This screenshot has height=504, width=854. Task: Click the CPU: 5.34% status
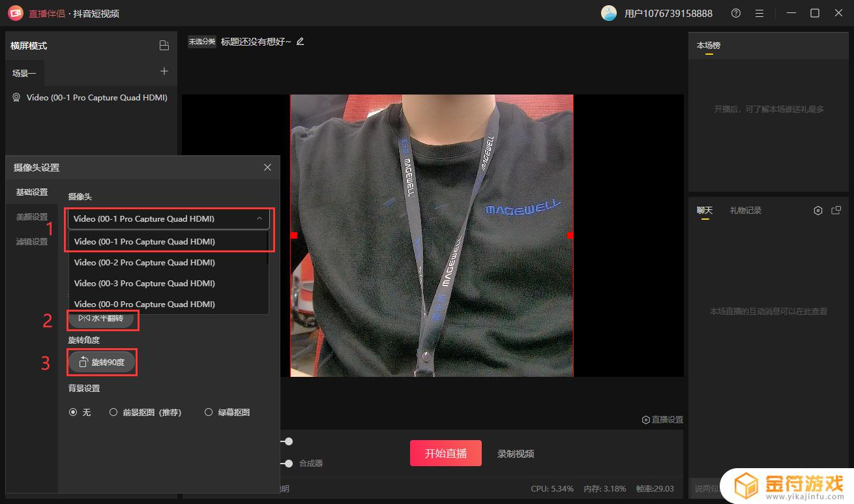552,488
